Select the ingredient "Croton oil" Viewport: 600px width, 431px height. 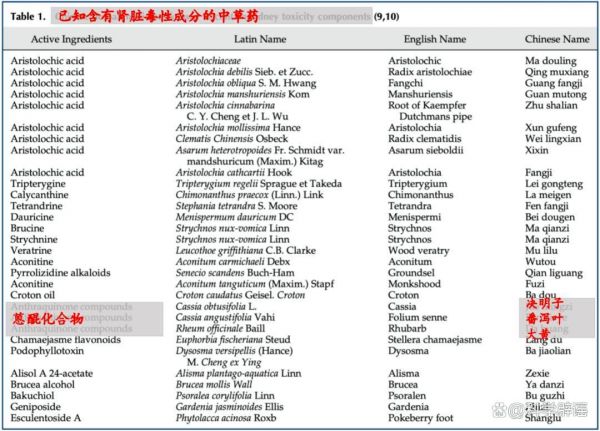[33, 295]
